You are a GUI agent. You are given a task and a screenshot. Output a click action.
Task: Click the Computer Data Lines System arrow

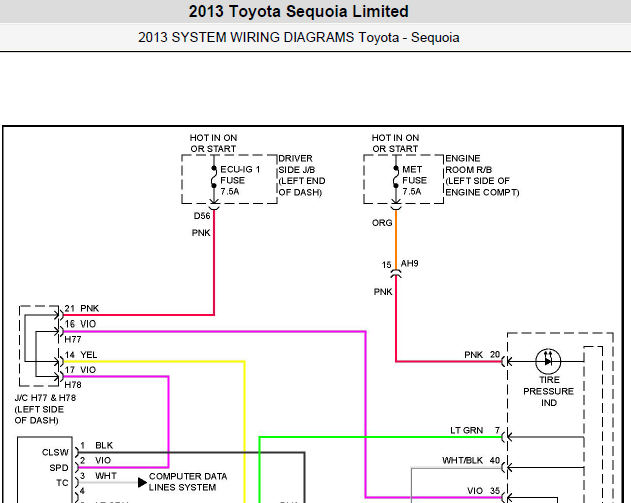[x=142, y=482]
